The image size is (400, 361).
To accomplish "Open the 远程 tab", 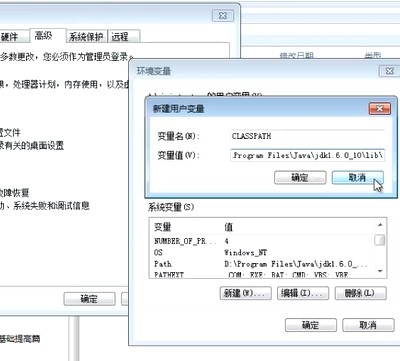I will 123,36.
